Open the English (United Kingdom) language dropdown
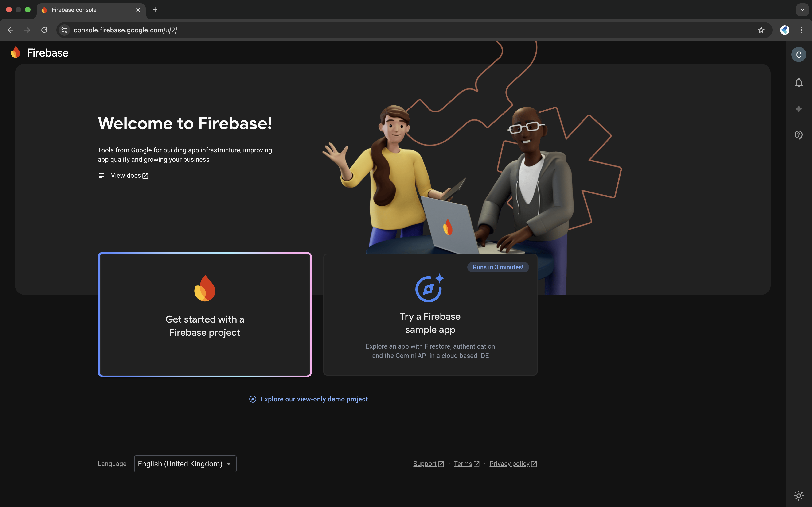The width and height of the screenshot is (812, 507). coord(185,464)
